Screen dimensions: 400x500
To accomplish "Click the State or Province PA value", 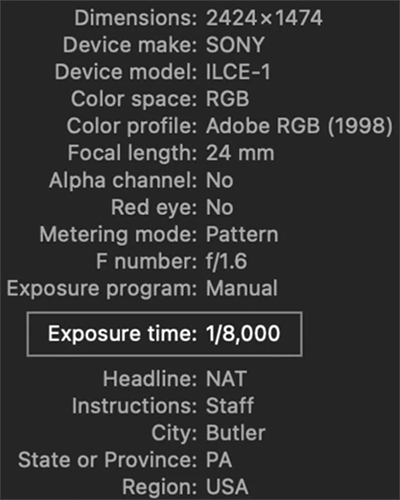I will (x=219, y=460).
